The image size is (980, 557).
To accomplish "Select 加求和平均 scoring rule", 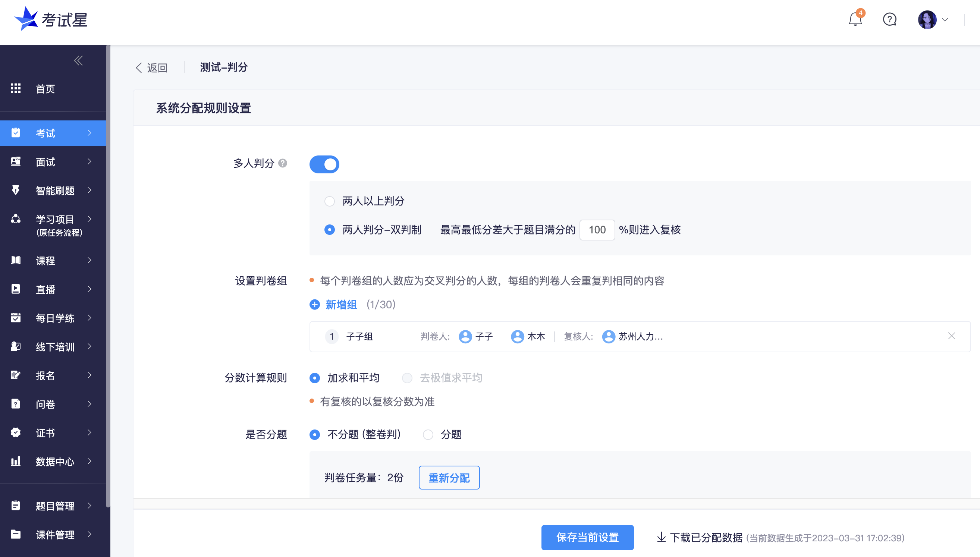I will (314, 378).
